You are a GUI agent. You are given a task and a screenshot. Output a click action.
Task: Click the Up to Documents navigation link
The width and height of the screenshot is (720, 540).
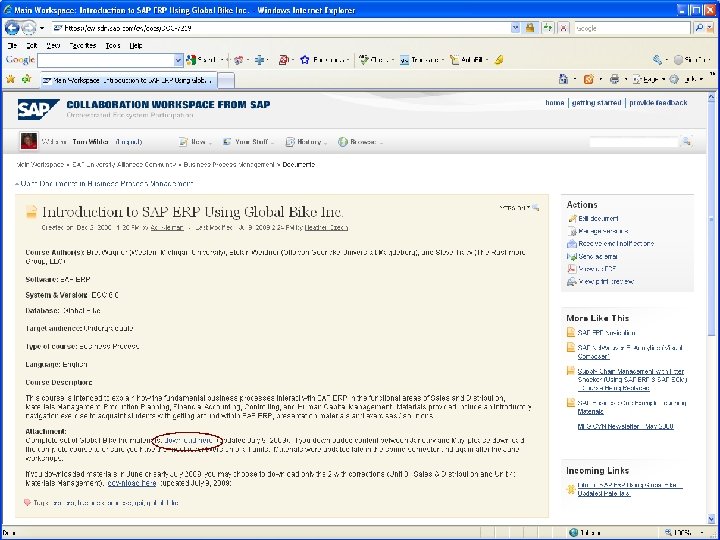[105, 183]
